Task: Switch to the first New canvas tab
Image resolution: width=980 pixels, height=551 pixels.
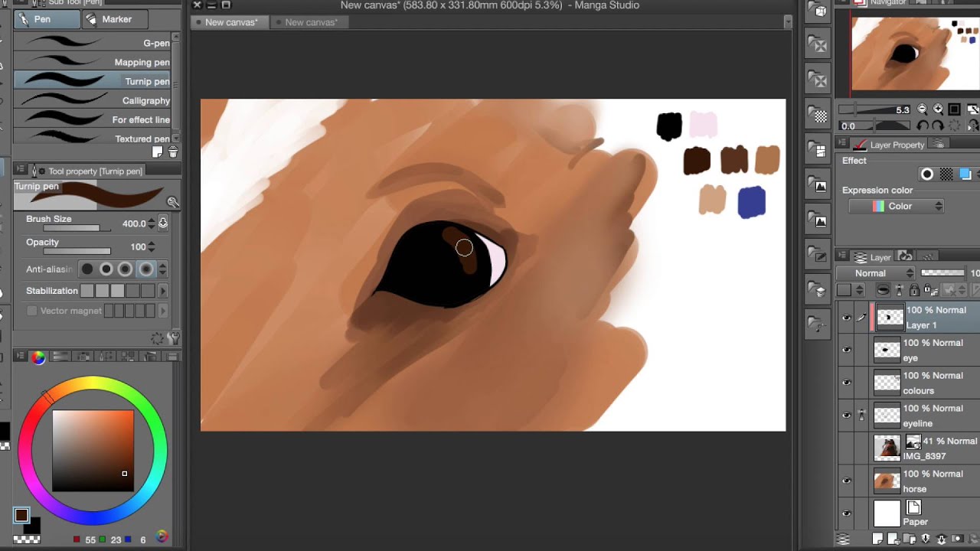Action: tap(230, 22)
